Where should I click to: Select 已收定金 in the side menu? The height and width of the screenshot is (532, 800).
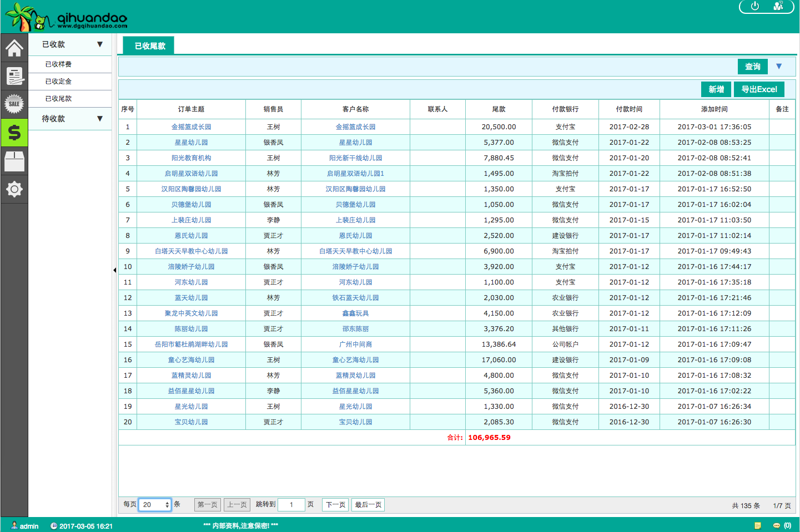coord(58,82)
